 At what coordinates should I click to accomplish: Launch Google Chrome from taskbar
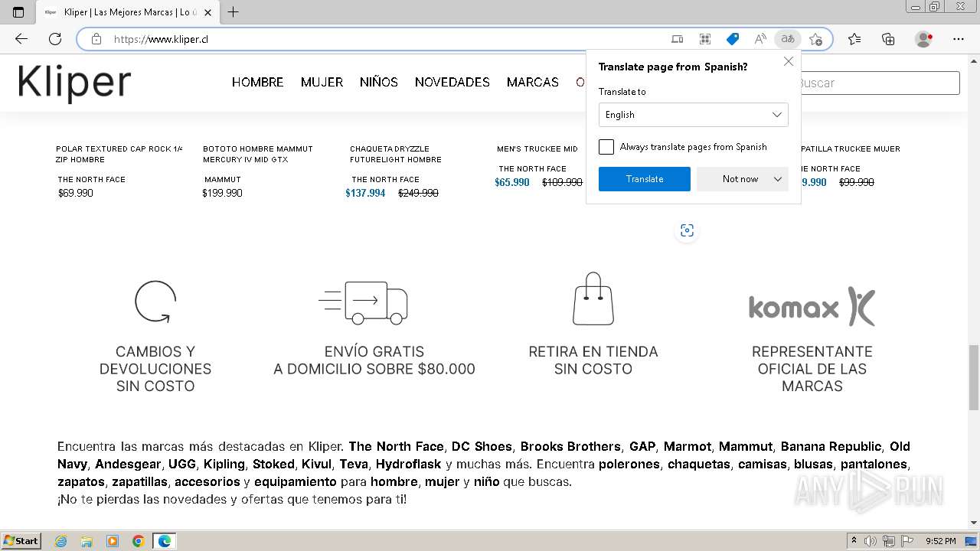[139, 541]
